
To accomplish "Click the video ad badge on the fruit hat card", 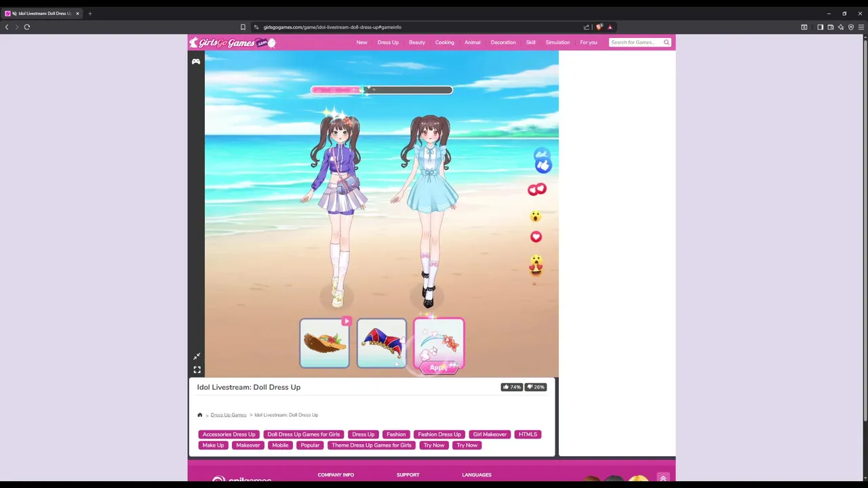I will click(347, 321).
